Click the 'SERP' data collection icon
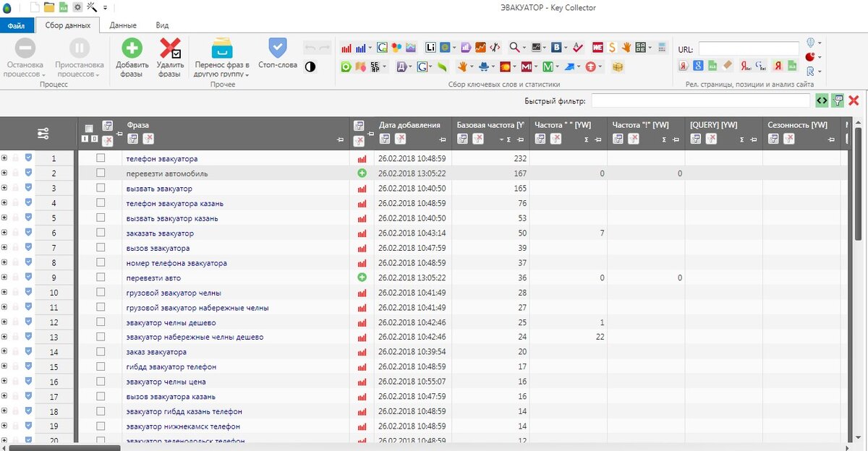This screenshot has width=868, height=451. [x=375, y=66]
